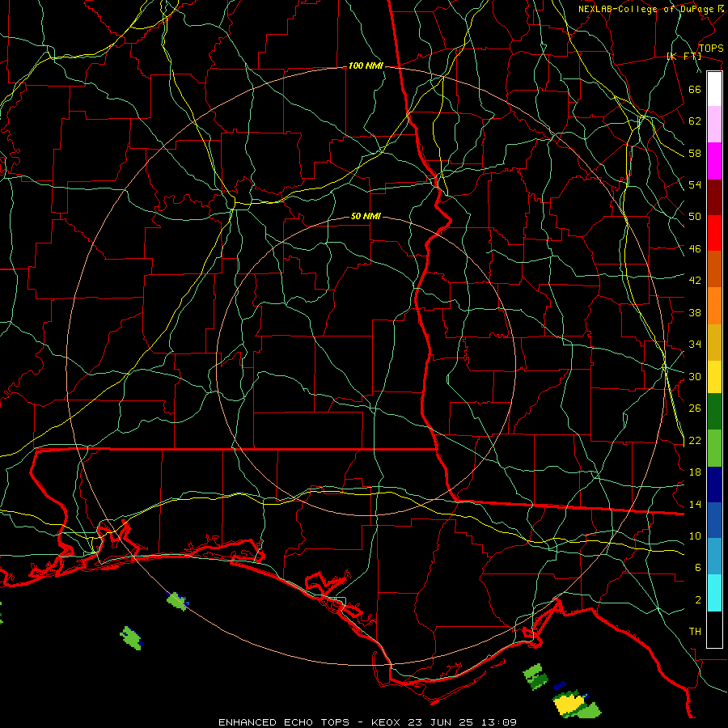Click the "ENHANCED ECHO TOPS" product title
Viewport: 728px width, 728px height.
point(284,722)
